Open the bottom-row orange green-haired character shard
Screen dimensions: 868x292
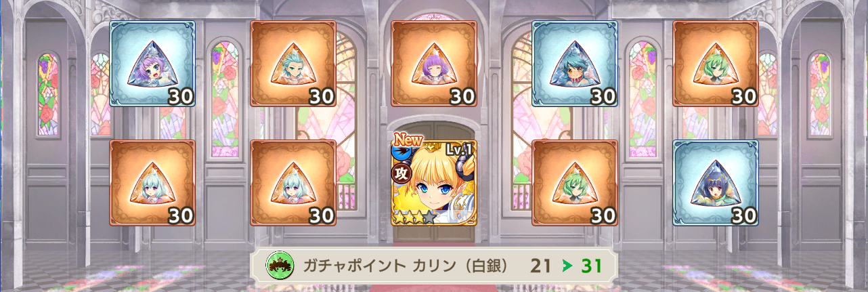coord(575,183)
